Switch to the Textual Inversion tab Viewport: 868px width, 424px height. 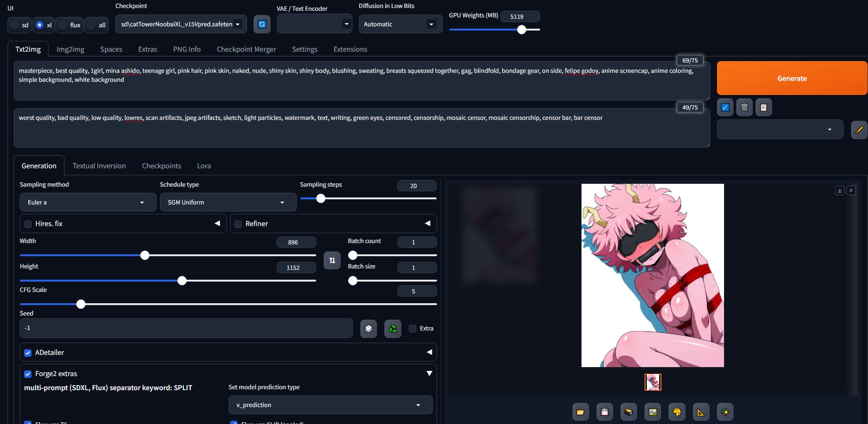[x=99, y=165]
